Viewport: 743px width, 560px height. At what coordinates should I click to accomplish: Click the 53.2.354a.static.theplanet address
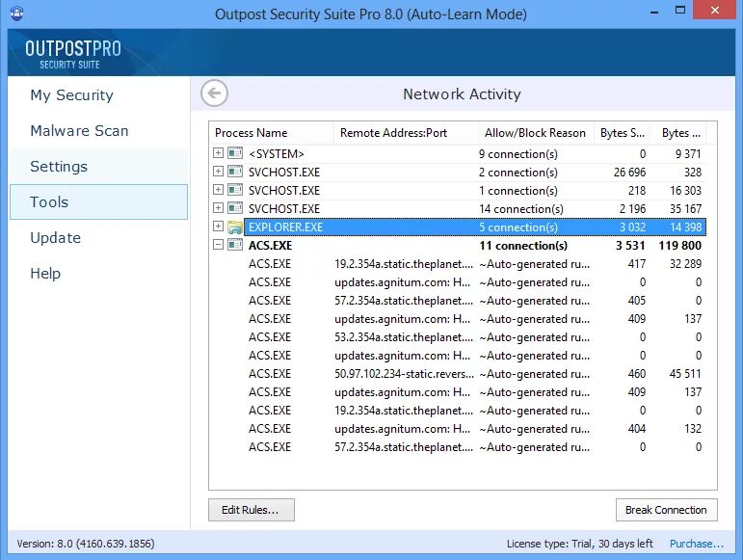tap(404, 337)
